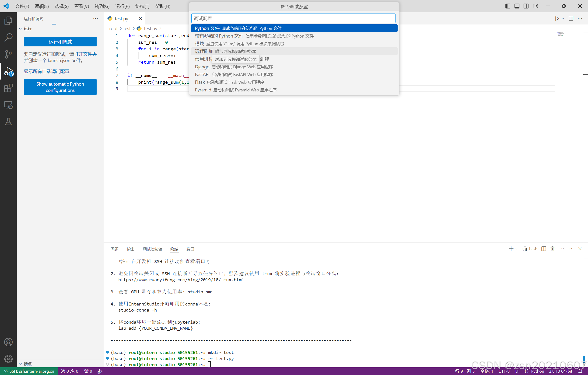588x375 pixels.
Task: Open the 运行(R) menu
Action: click(122, 6)
